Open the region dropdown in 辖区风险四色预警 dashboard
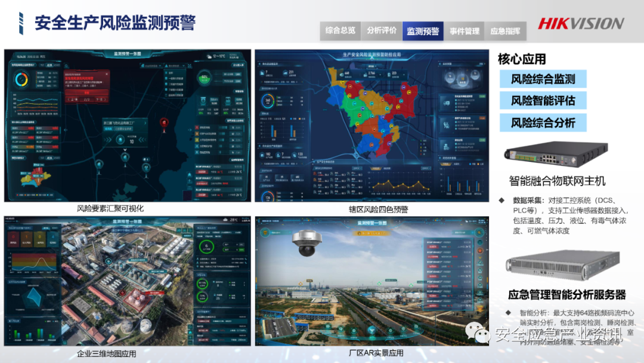 click(372, 66)
